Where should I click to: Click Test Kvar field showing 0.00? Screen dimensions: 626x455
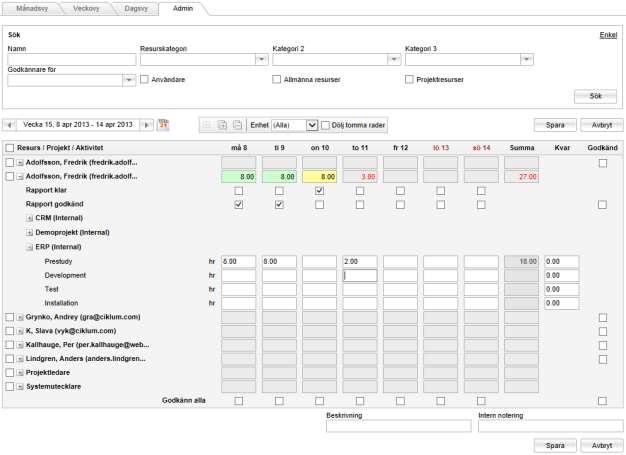562,289
